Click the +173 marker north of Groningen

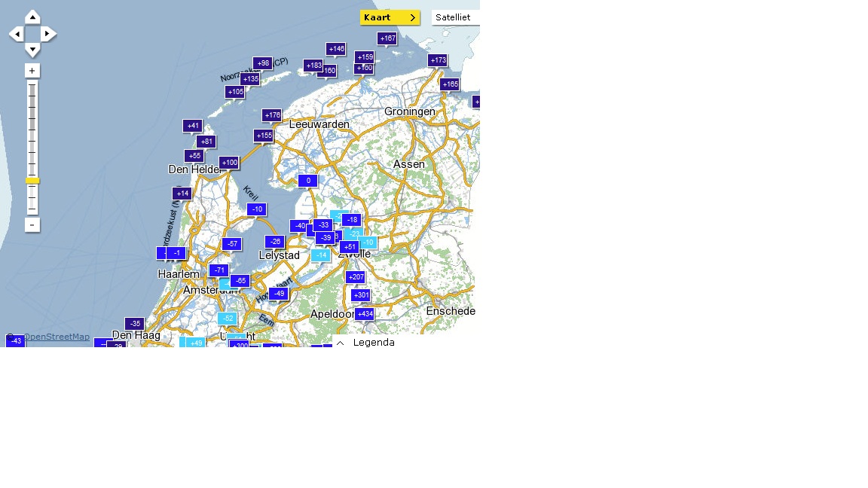pyautogui.click(x=438, y=60)
